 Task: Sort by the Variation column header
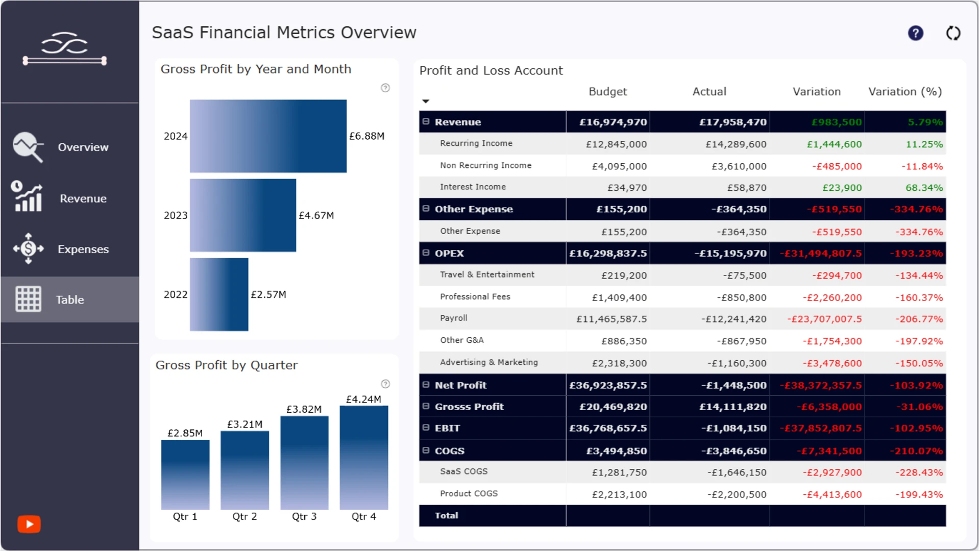(817, 92)
